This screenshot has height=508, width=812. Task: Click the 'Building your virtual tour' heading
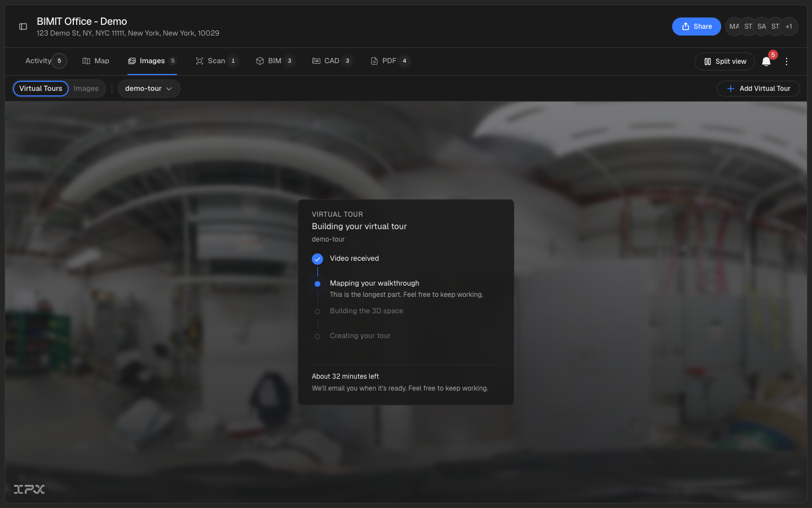tap(359, 226)
